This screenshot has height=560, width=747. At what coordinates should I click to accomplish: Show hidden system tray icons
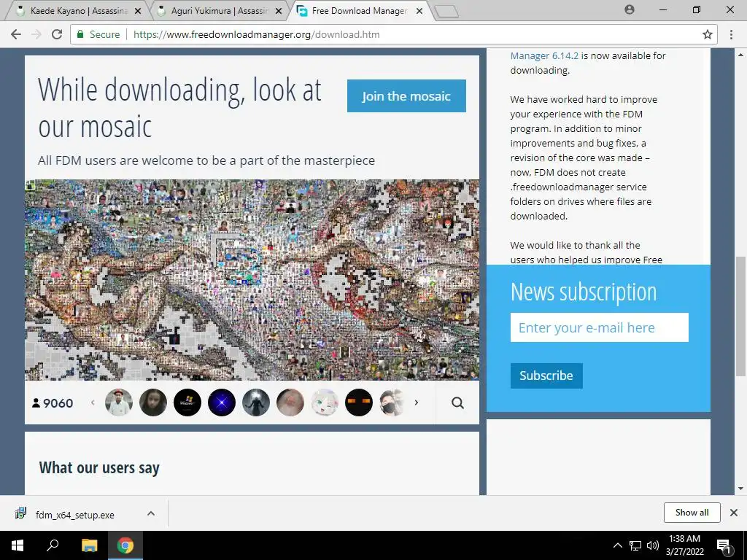[x=617, y=545]
